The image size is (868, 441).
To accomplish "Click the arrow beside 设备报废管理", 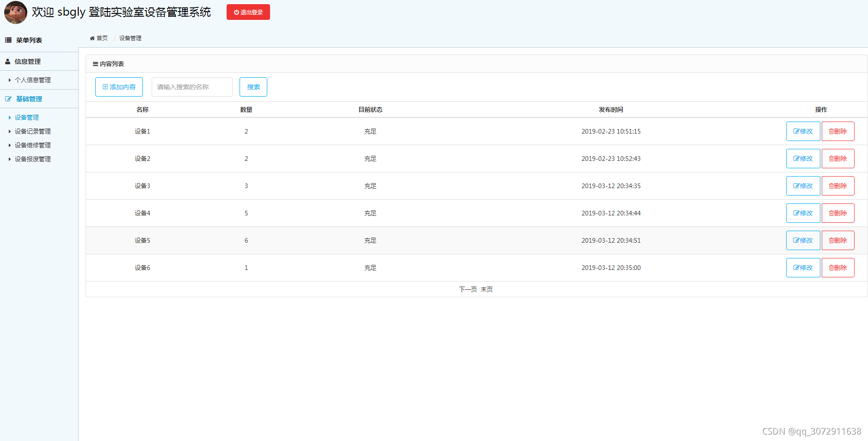I will point(10,159).
